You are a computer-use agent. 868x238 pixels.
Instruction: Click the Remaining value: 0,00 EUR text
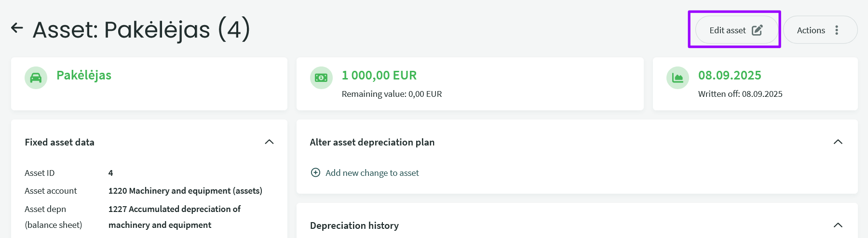(392, 94)
